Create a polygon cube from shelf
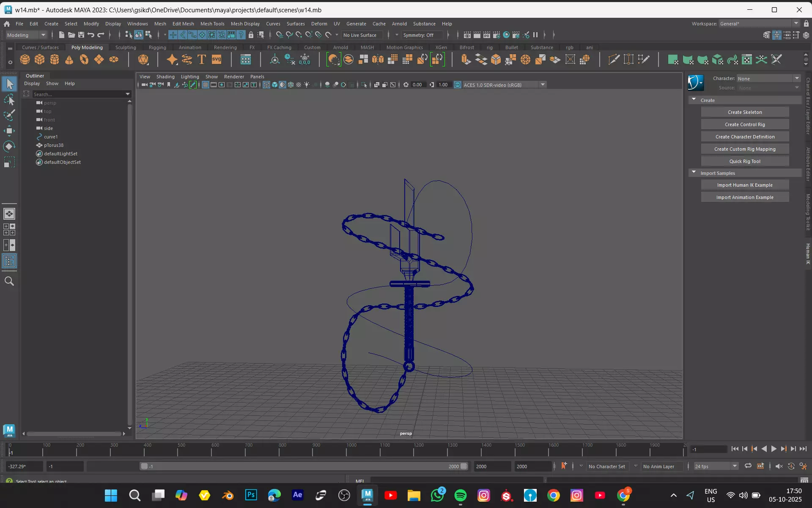 [x=40, y=60]
